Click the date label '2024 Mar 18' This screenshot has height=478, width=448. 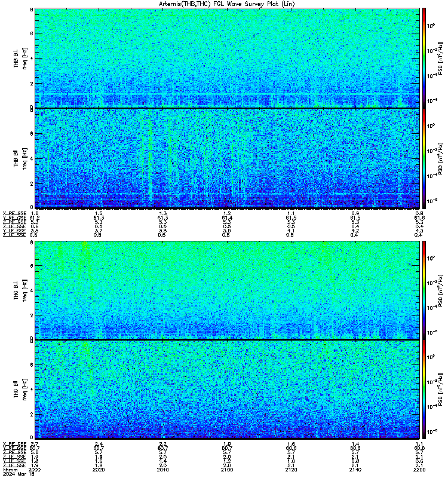(x=19, y=474)
